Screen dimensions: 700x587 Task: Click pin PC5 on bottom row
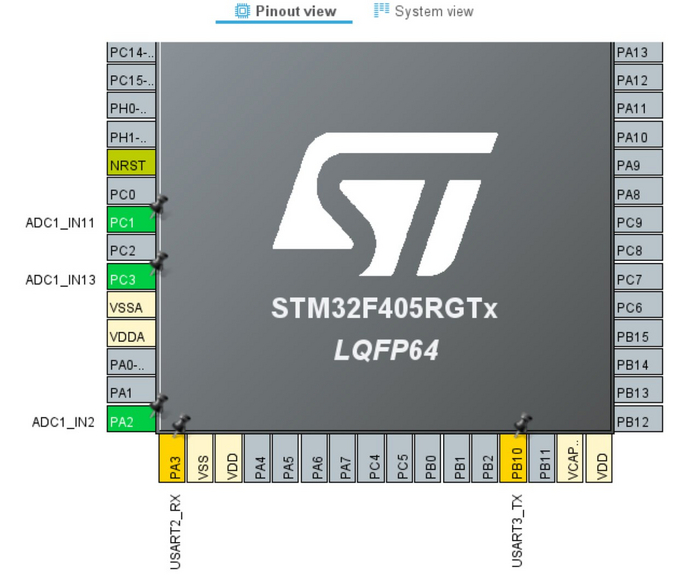tap(400, 458)
